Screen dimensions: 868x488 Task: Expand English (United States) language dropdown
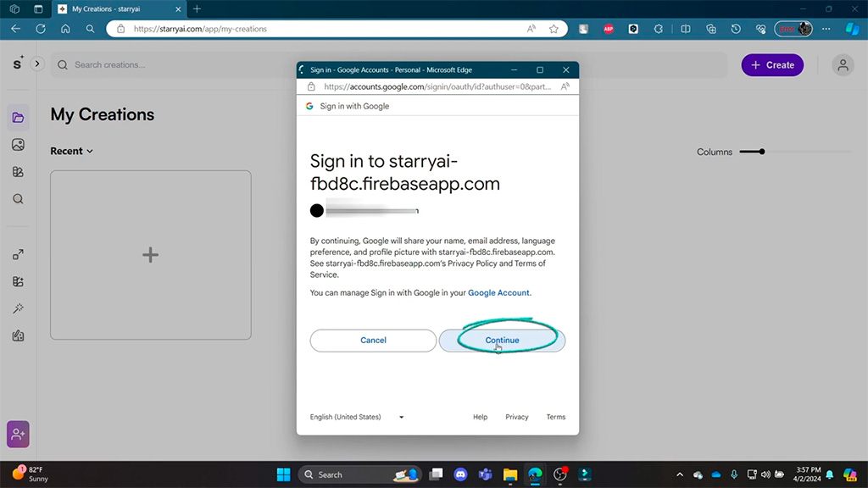(x=357, y=417)
